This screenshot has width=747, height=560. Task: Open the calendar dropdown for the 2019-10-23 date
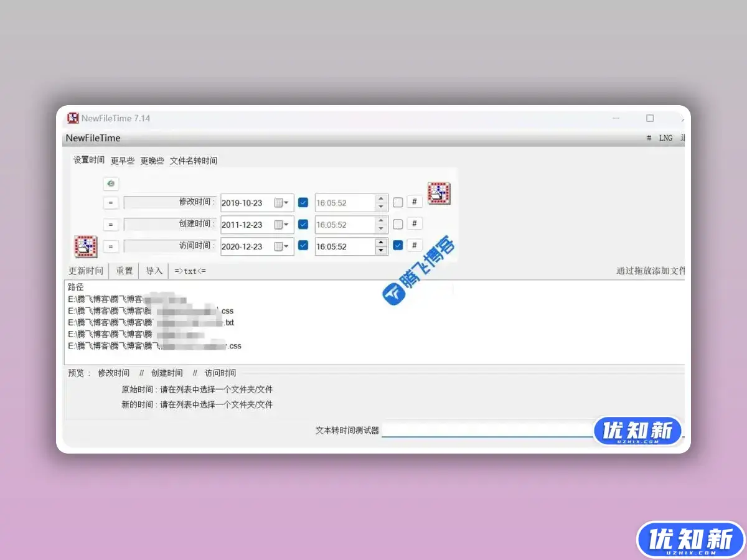286,202
